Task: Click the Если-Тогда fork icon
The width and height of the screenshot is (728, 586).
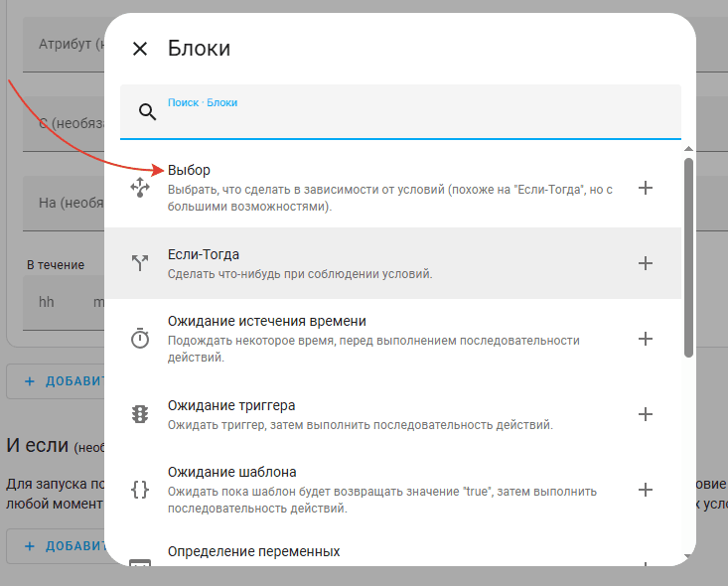Action: pyautogui.click(x=140, y=263)
